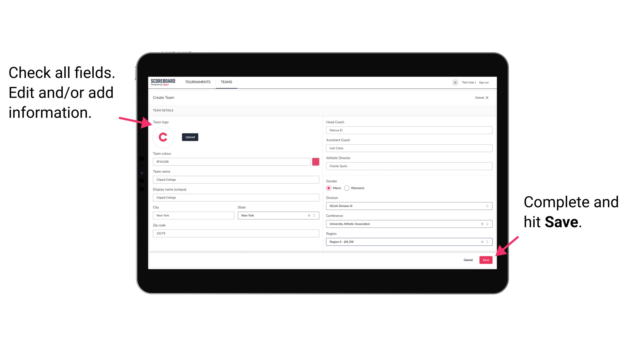Click the X icon to clear State field

(309, 215)
